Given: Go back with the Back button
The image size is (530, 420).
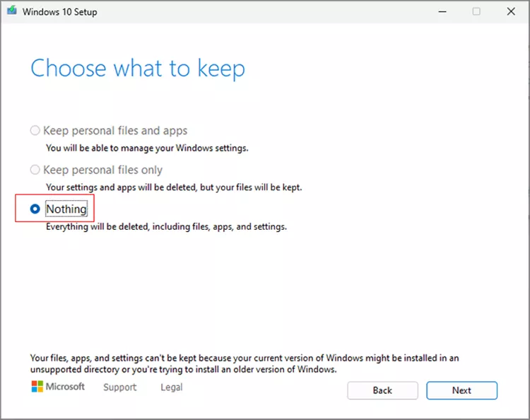Looking at the screenshot, I should pyautogui.click(x=382, y=390).
